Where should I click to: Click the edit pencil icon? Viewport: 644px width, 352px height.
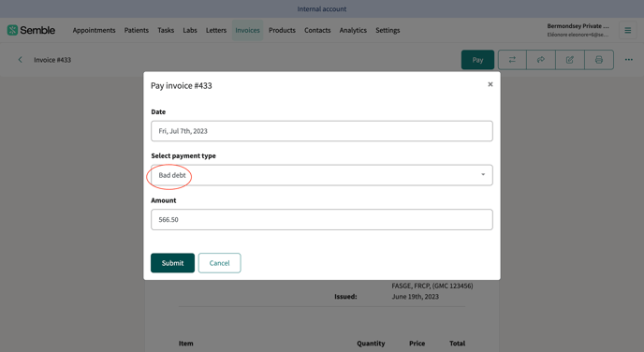point(570,60)
